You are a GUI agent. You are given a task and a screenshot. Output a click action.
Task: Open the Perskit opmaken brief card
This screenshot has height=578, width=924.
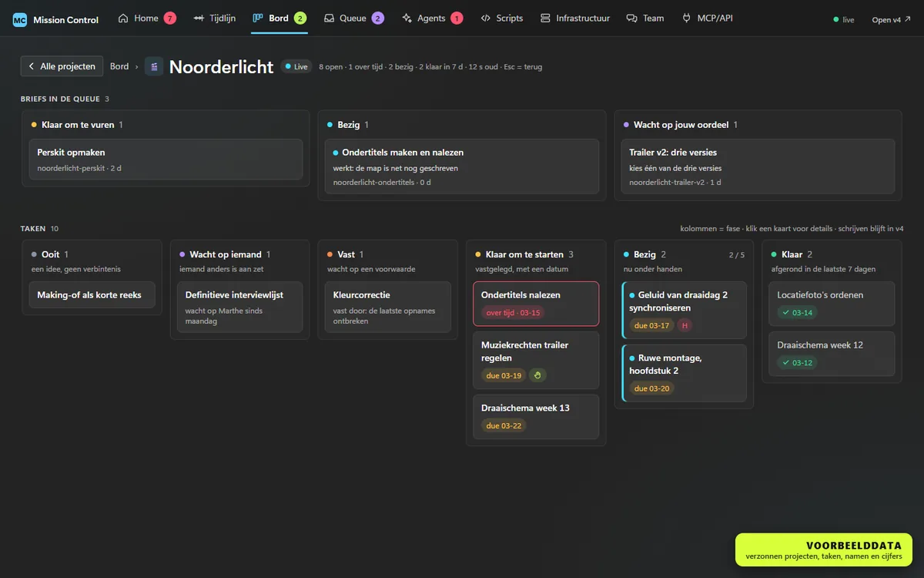[166, 160]
